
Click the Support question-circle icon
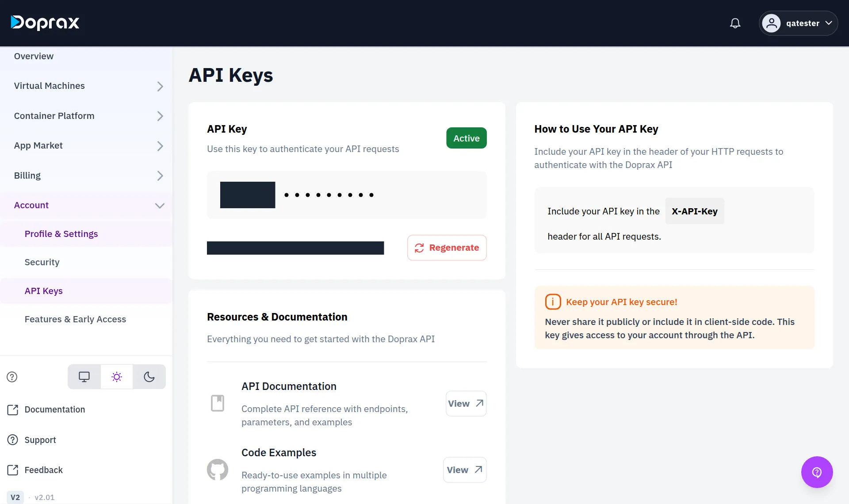click(x=13, y=440)
